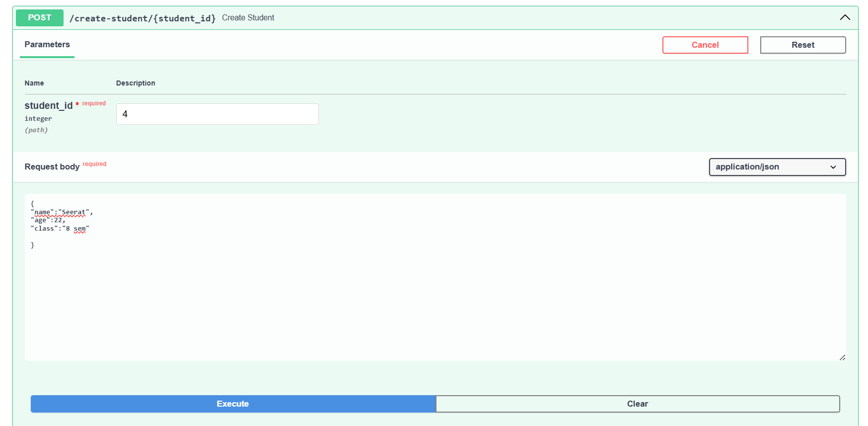
Task: Click the Request body heading
Action: [52, 167]
